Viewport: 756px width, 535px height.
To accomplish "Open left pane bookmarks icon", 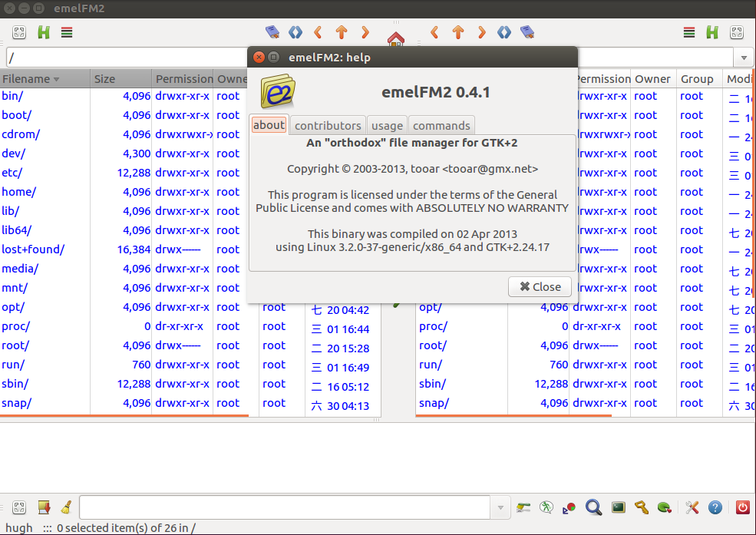I will [272, 32].
